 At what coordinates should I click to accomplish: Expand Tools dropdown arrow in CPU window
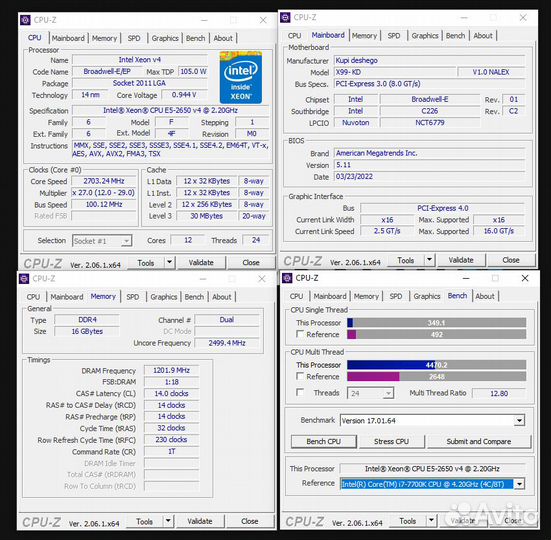coord(169,262)
